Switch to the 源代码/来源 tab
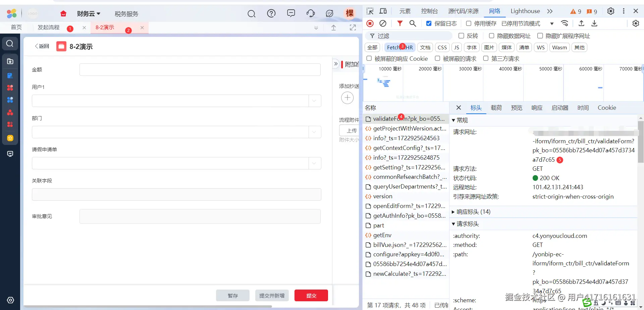 [463, 11]
